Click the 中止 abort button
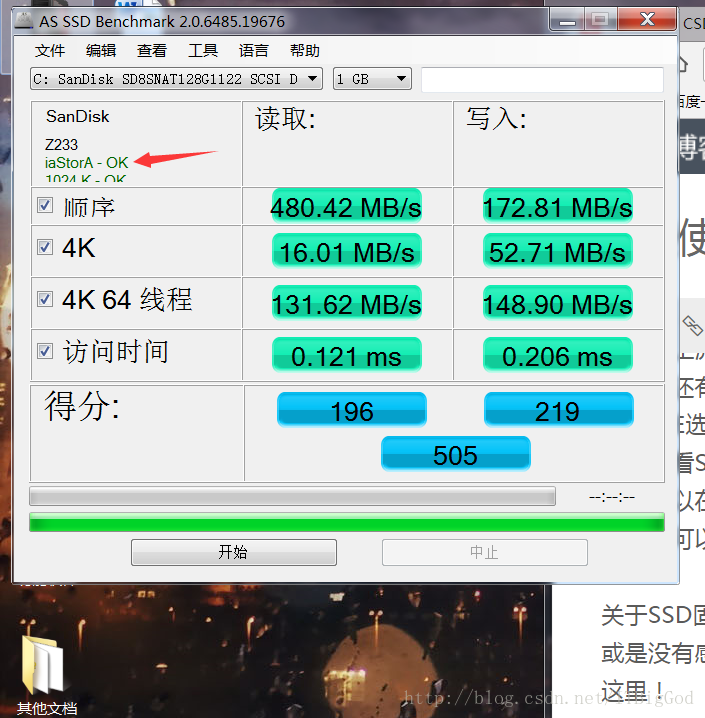 pyautogui.click(x=485, y=552)
